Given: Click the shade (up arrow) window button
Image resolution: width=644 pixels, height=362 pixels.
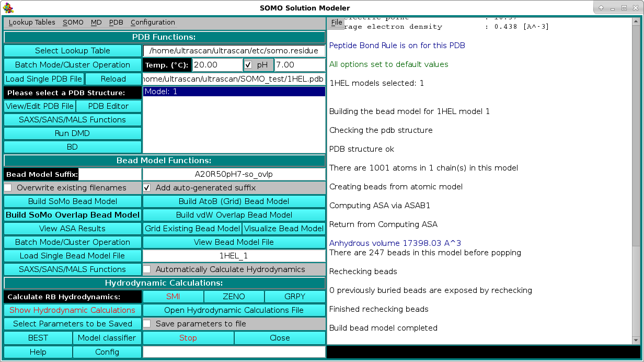Looking at the screenshot, I should [x=602, y=8].
